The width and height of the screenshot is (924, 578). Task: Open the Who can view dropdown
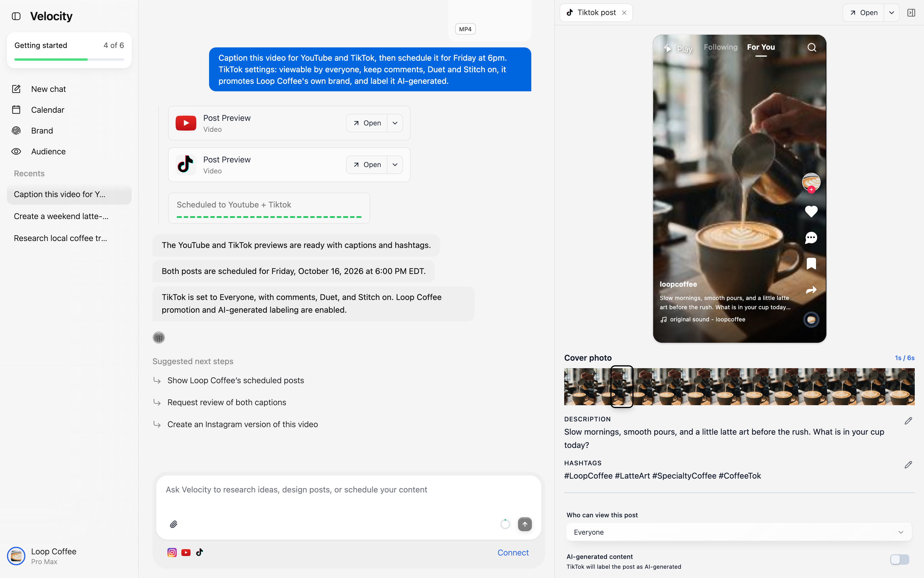[x=739, y=532]
